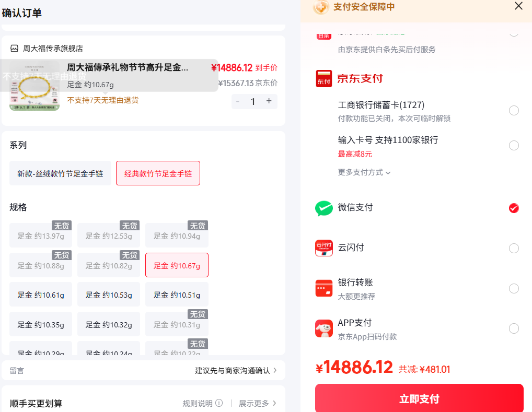This screenshot has width=532, height=412.
Task: Click 大额更推荐 caption
Action: [356, 297]
